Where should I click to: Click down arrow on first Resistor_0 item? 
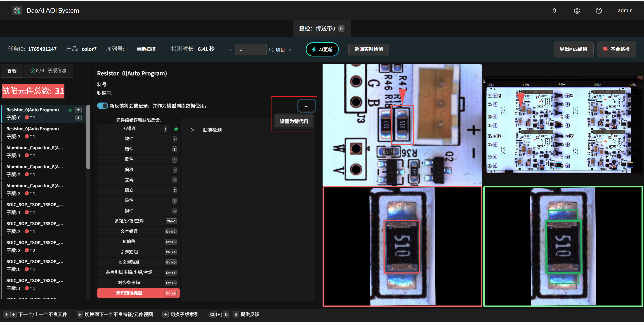tap(78, 118)
